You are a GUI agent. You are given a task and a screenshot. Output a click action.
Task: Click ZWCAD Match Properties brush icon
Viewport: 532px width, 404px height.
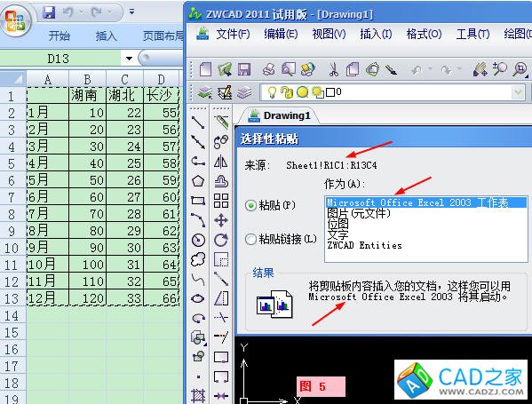pos(391,70)
